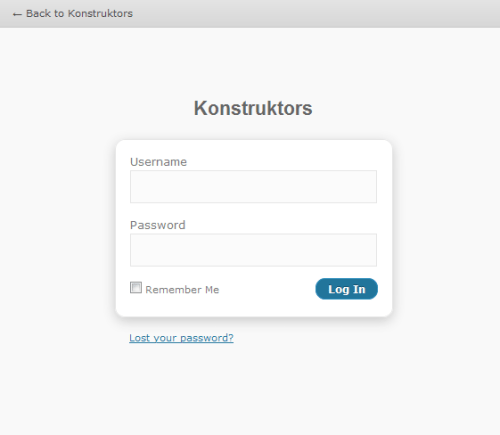
Task: Go back via 'Back to Konstruktors' link
Action: tap(73, 14)
